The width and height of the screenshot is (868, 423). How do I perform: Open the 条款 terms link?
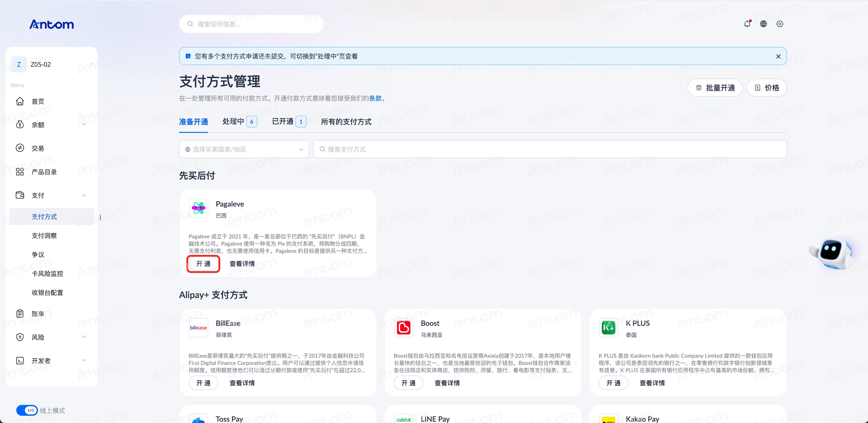[375, 98]
